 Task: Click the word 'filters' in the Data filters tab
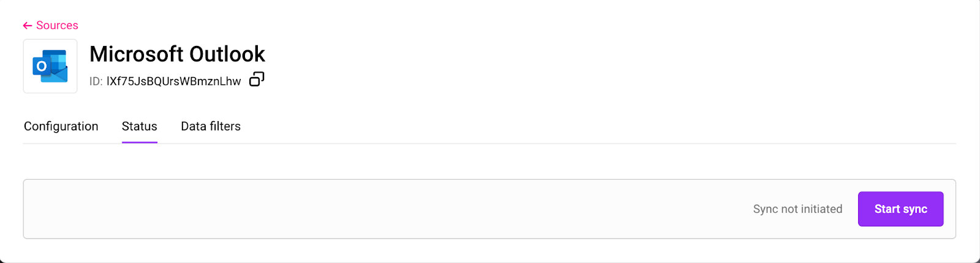[225, 127]
